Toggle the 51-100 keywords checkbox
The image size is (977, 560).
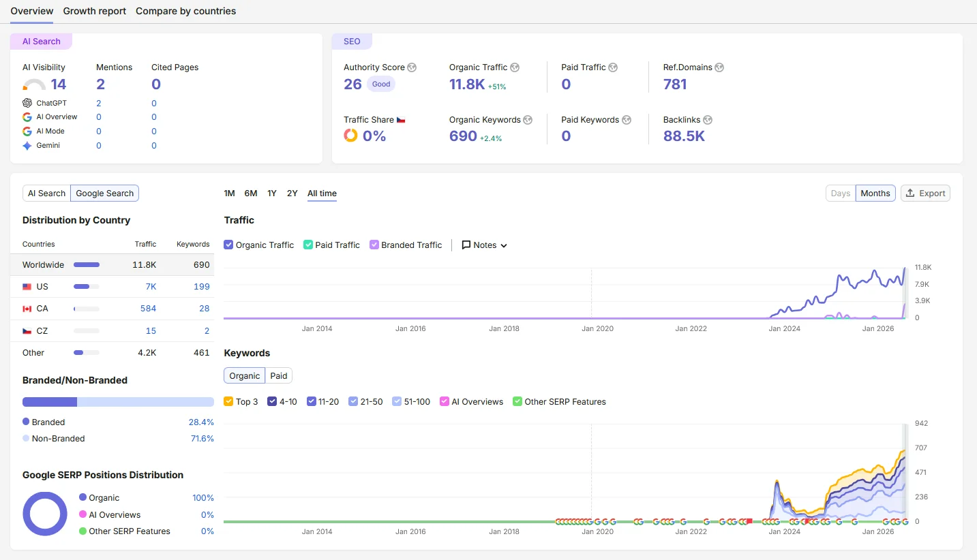point(397,401)
